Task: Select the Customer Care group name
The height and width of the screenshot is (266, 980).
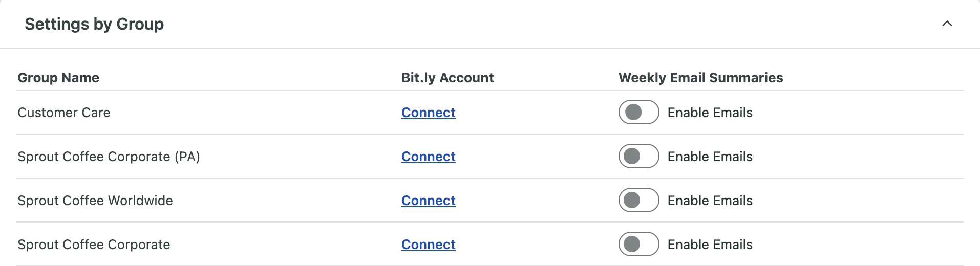Action: (64, 113)
